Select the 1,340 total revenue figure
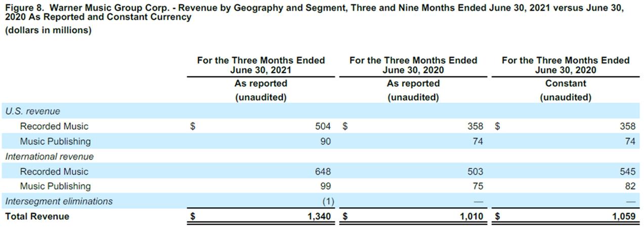 (x=319, y=216)
